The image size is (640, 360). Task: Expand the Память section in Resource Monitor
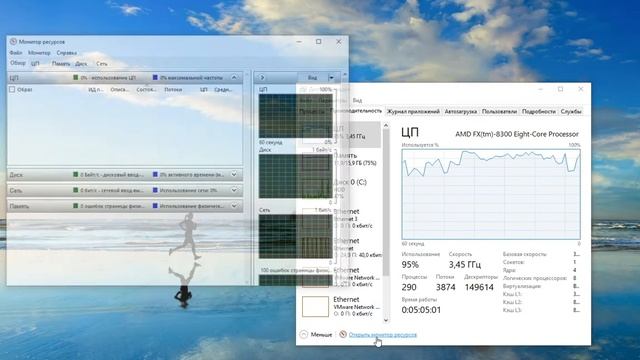pos(234,206)
